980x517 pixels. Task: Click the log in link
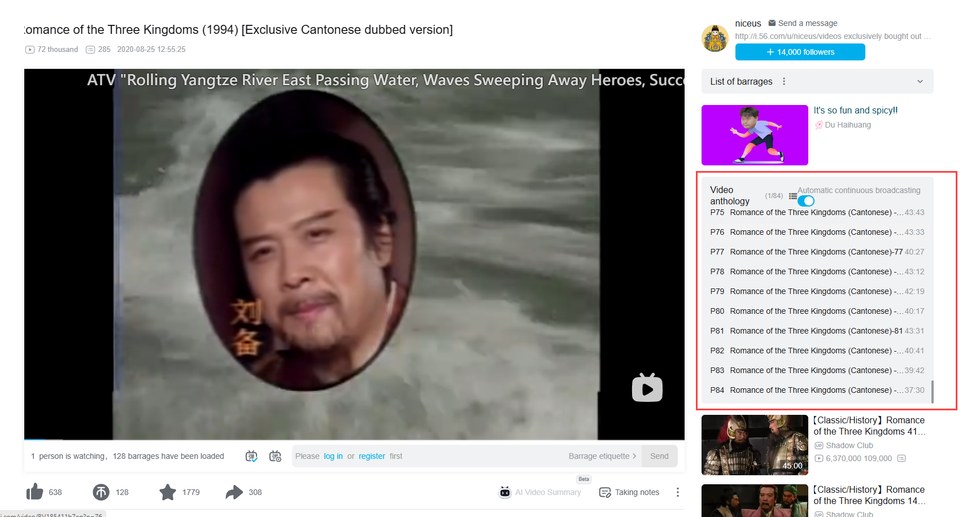pyautogui.click(x=333, y=456)
